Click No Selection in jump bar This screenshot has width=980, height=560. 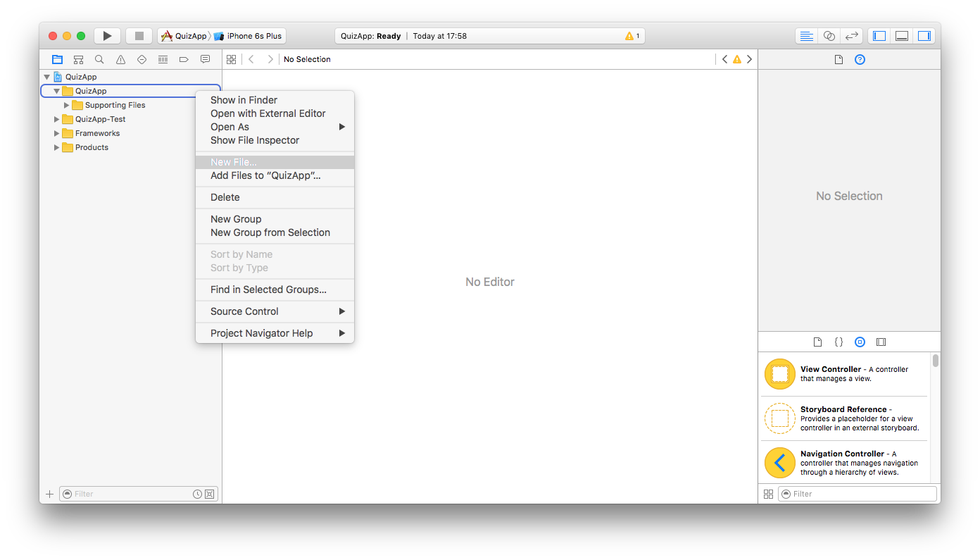(307, 59)
